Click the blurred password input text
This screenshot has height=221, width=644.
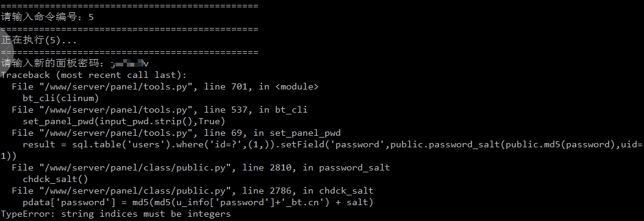tap(129, 63)
